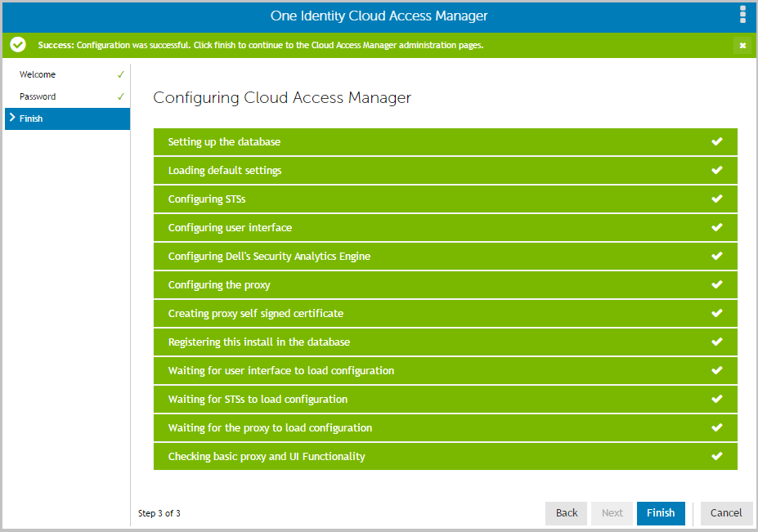This screenshot has height=532, width=758.
Task: Click the Loading default settings row
Action: coord(445,171)
